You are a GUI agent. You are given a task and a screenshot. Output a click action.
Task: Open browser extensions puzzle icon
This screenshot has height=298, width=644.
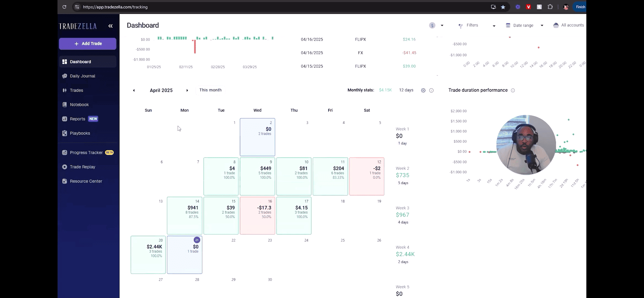coord(550,7)
